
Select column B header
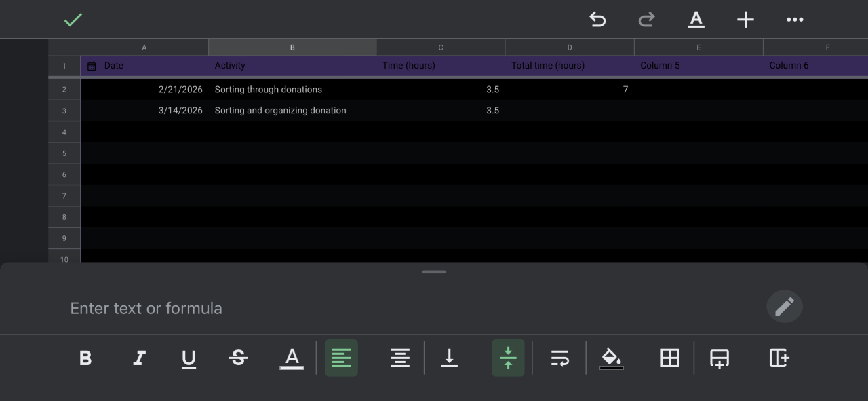(x=292, y=47)
